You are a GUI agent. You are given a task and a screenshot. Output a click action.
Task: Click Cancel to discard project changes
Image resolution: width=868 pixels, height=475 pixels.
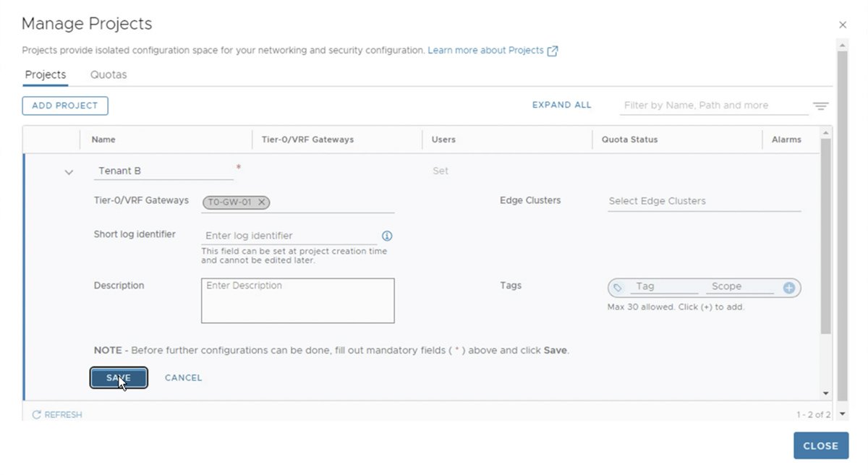183,378
